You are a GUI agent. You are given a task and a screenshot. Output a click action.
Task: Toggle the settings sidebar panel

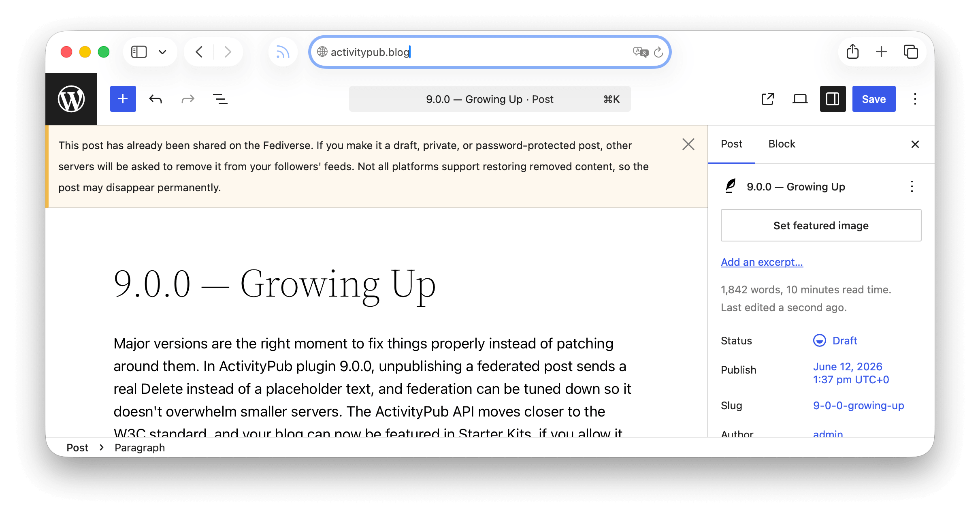click(x=833, y=99)
